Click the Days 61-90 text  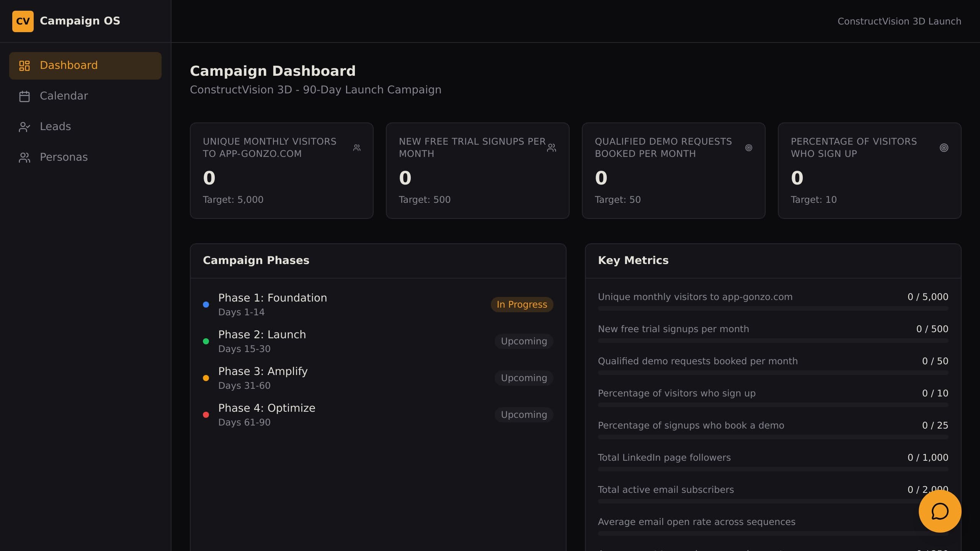click(244, 422)
